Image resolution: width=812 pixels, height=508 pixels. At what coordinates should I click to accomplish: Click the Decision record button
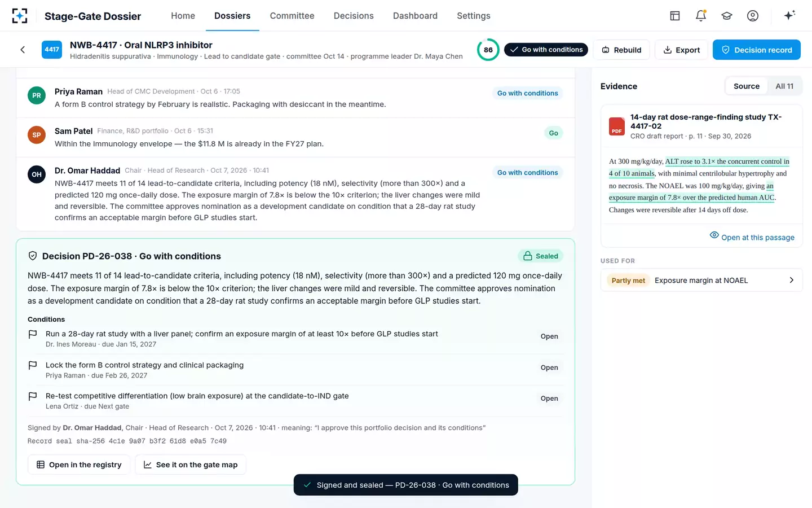click(756, 50)
